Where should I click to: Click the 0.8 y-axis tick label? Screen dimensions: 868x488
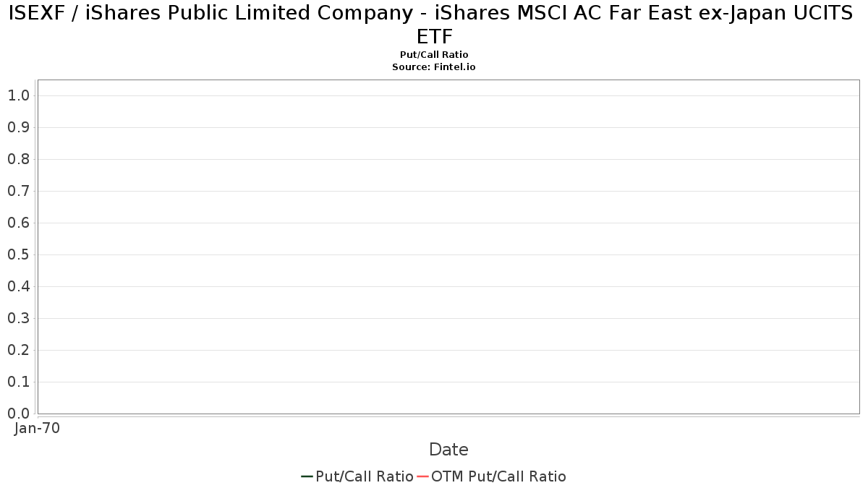point(18,159)
